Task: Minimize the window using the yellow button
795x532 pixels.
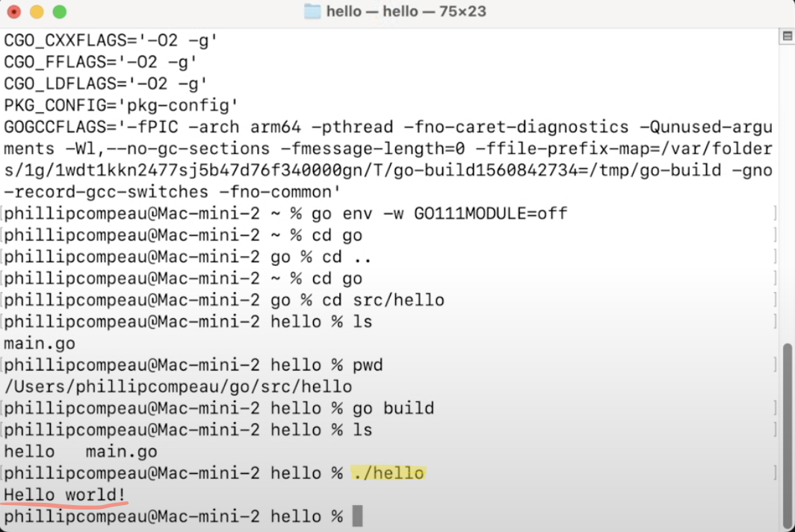Action: [37, 11]
